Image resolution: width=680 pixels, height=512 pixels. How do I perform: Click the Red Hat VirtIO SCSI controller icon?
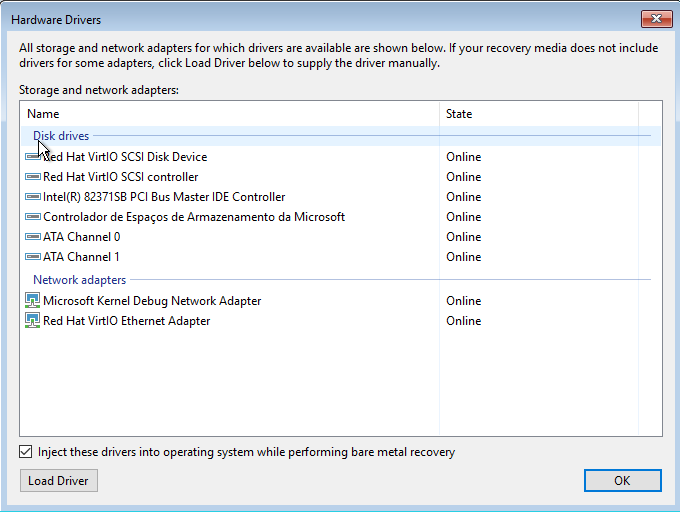[33, 176]
